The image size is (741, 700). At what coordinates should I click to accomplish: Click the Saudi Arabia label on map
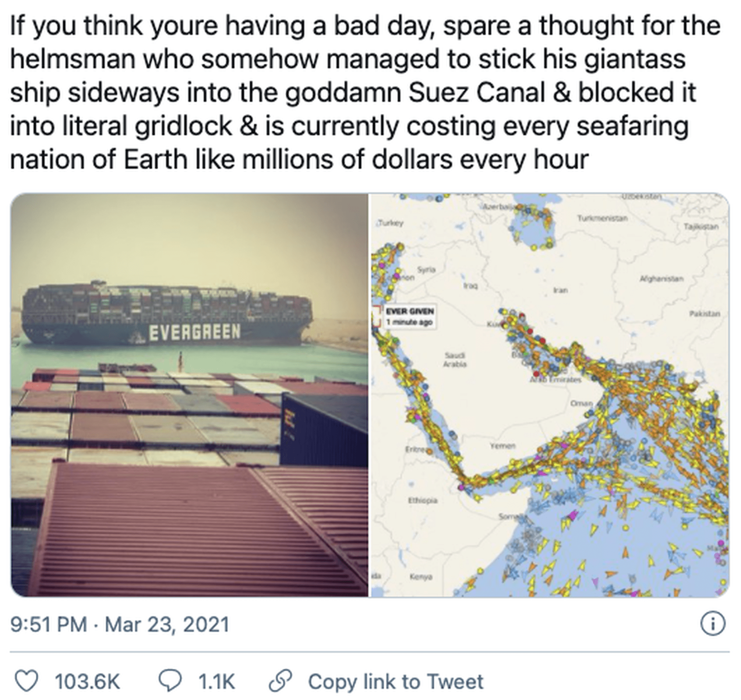point(455,359)
